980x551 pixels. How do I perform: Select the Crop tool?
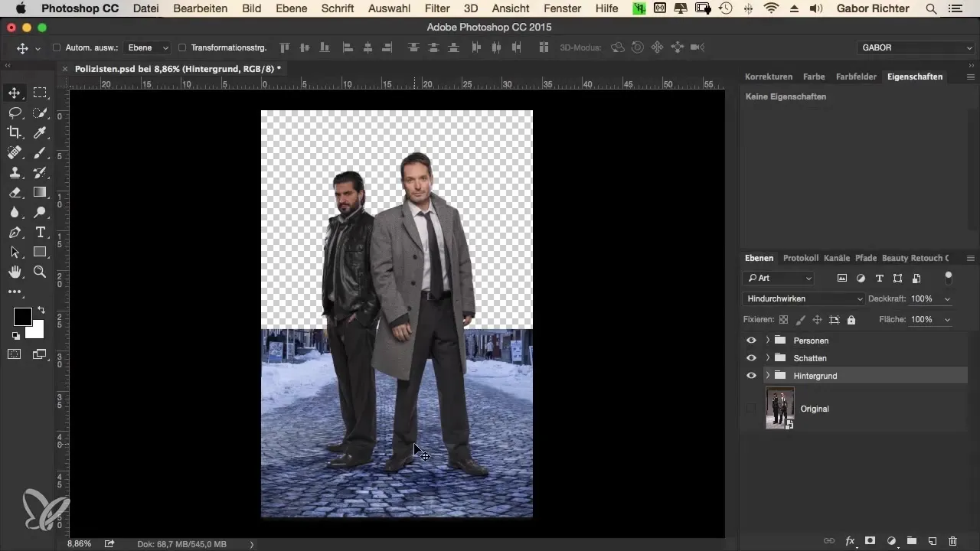point(15,132)
